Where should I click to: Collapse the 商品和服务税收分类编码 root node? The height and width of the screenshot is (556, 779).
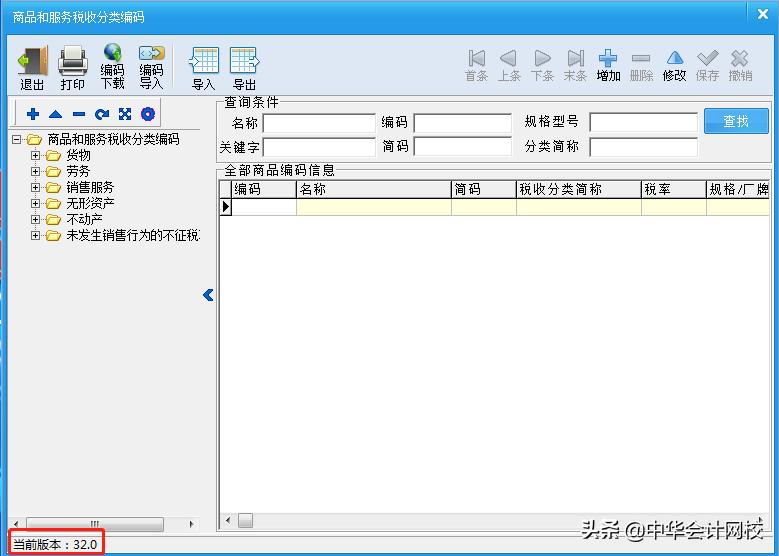coord(16,140)
